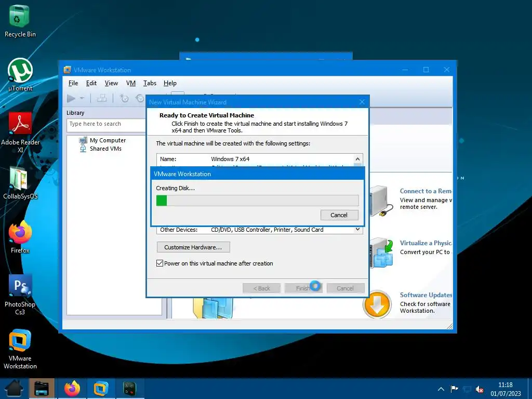This screenshot has width=532, height=399.
Task: Click the take snapshot toolbar icon
Action: [124, 98]
